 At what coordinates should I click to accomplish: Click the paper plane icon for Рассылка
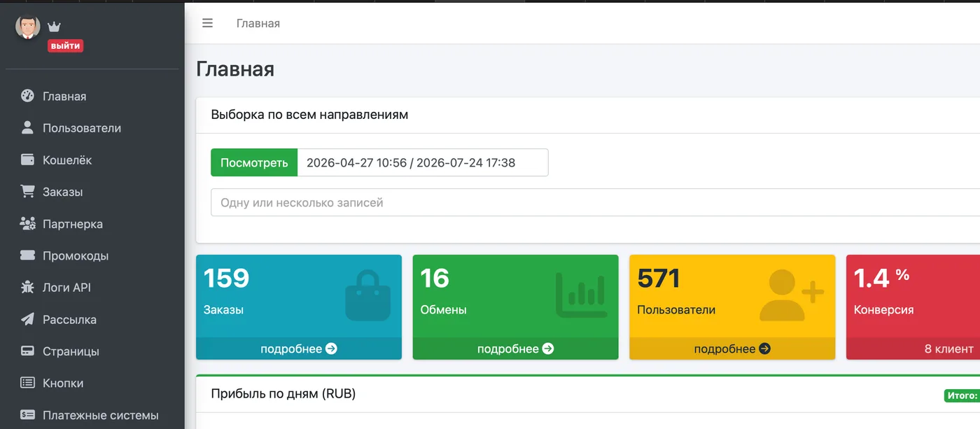pyautogui.click(x=27, y=319)
